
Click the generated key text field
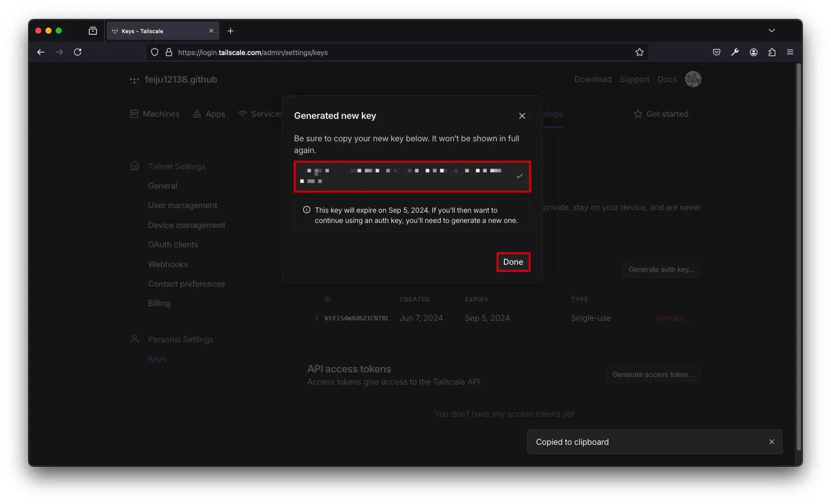(412, 177)
